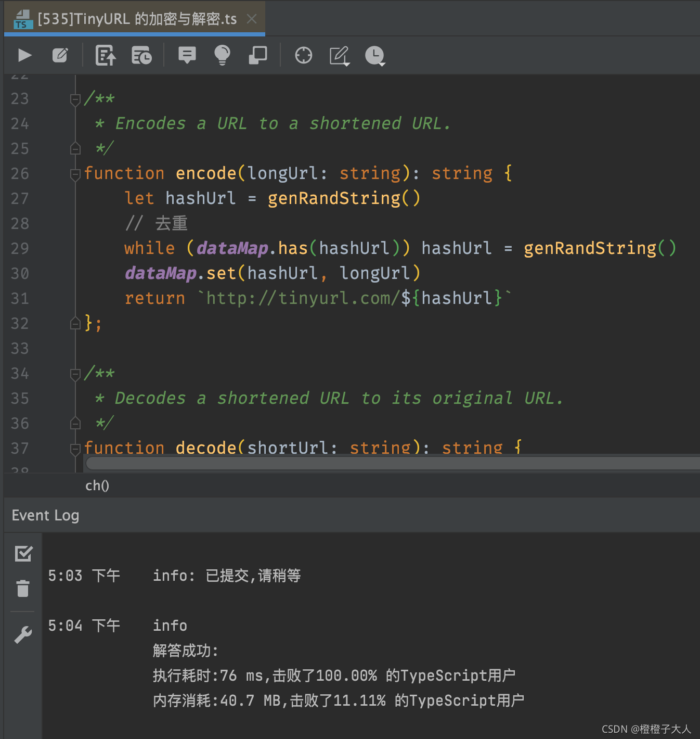This screenshot has height=739, width=700.
Task: Click the TypeScript file icon on the tab
Action: tap(23, 19)
